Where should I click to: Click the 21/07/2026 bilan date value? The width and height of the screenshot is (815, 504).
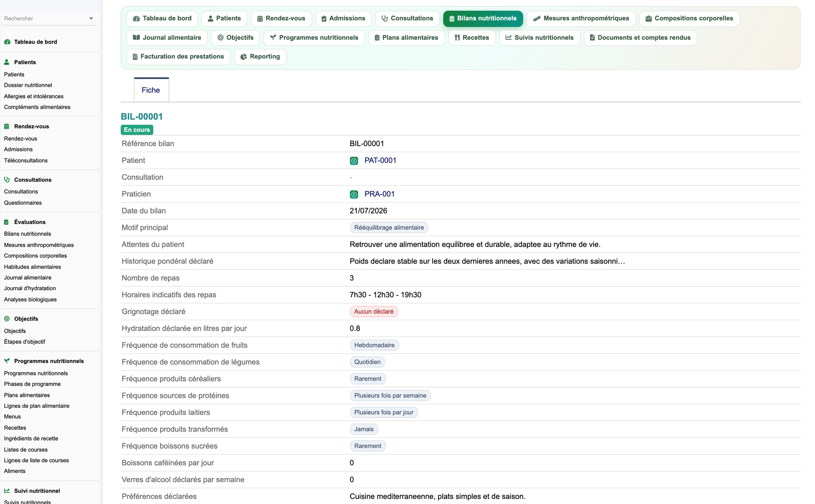(369, 211)
